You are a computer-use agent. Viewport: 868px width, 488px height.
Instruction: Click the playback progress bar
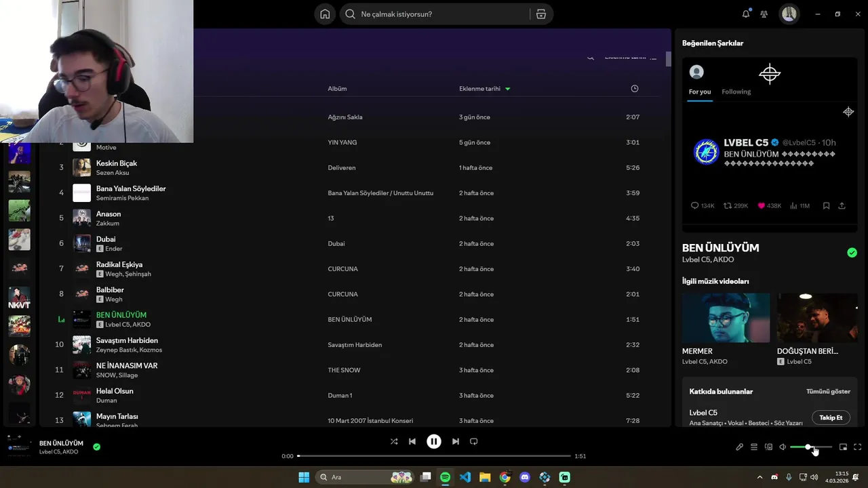(x=434, y=456)
